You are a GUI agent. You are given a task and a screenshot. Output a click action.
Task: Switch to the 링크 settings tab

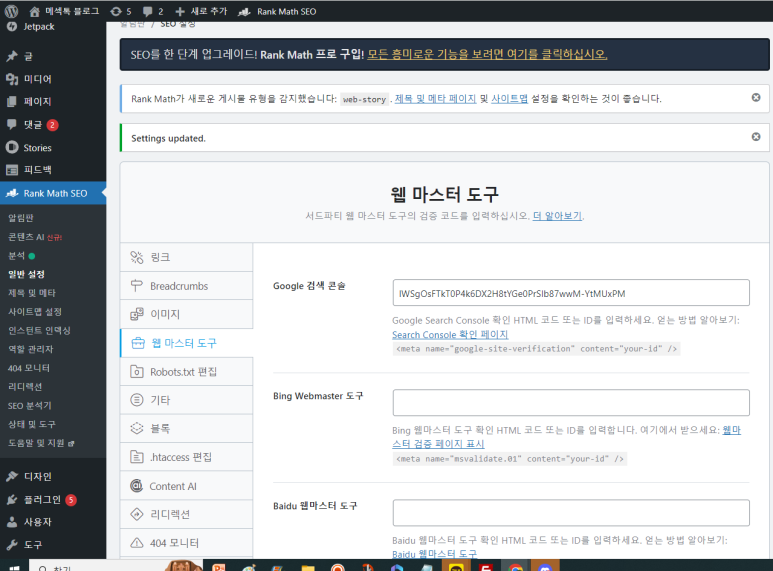click(186, 257)
